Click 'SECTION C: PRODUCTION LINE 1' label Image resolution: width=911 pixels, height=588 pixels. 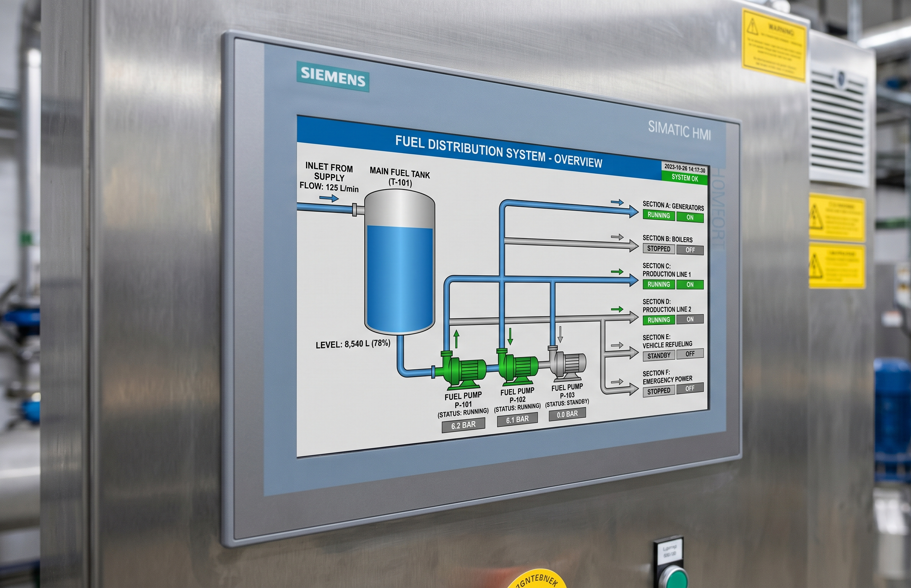(667, 270)
